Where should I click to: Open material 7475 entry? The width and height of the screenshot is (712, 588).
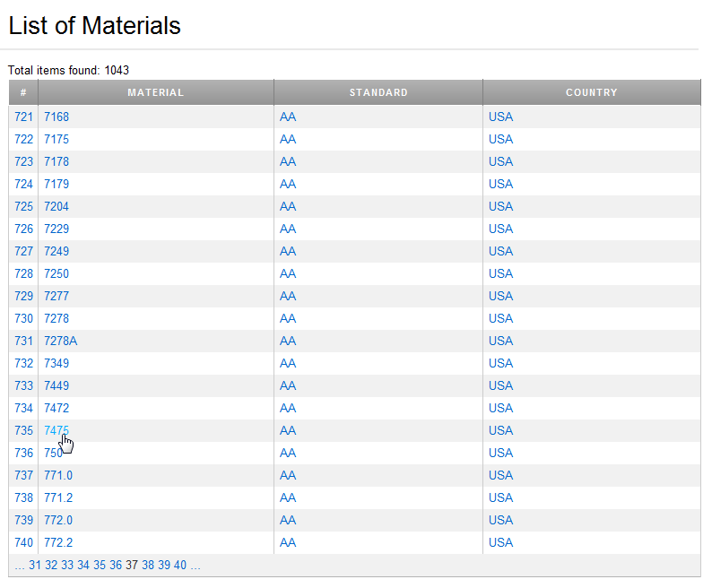coord(56,430)
